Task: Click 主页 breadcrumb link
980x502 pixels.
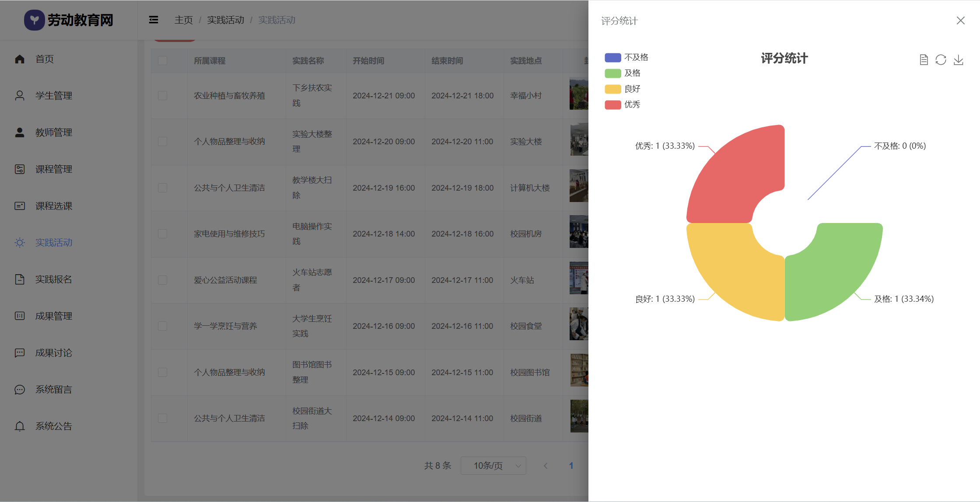Action: pyautogui.click(x=183, y=20)
